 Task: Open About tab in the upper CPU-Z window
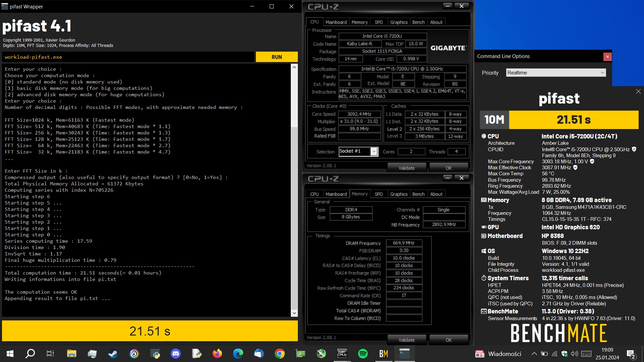(x=436, y=22)
